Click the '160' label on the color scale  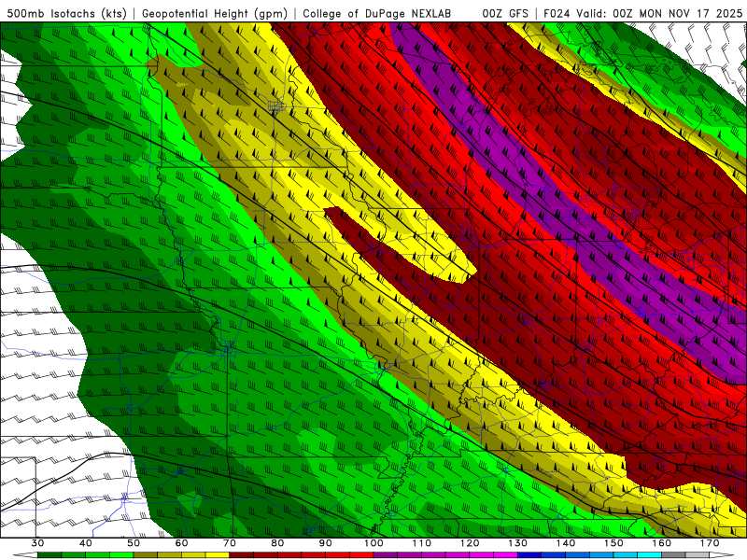(x=662, y=543)
